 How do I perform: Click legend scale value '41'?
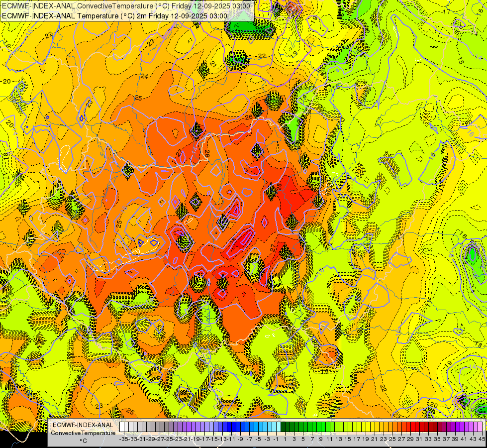coord(464,439)
